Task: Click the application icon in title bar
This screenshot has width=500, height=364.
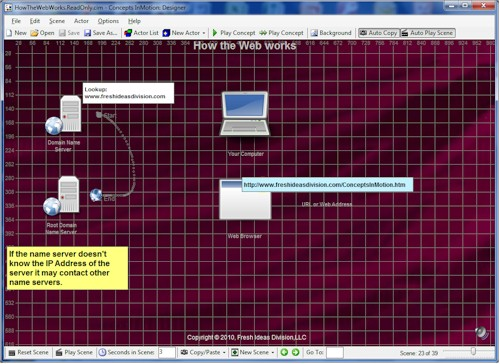Action: (x=9, y=7)
